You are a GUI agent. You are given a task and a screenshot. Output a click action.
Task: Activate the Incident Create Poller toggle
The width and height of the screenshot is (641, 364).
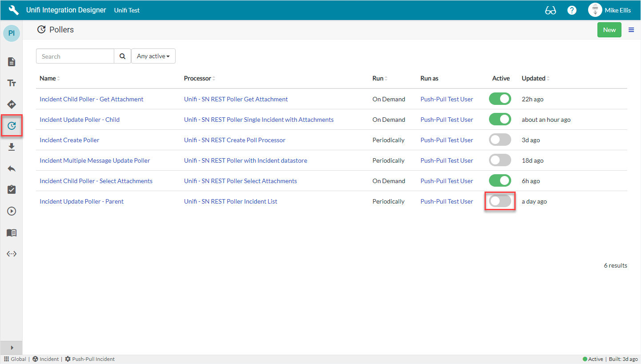500,140
